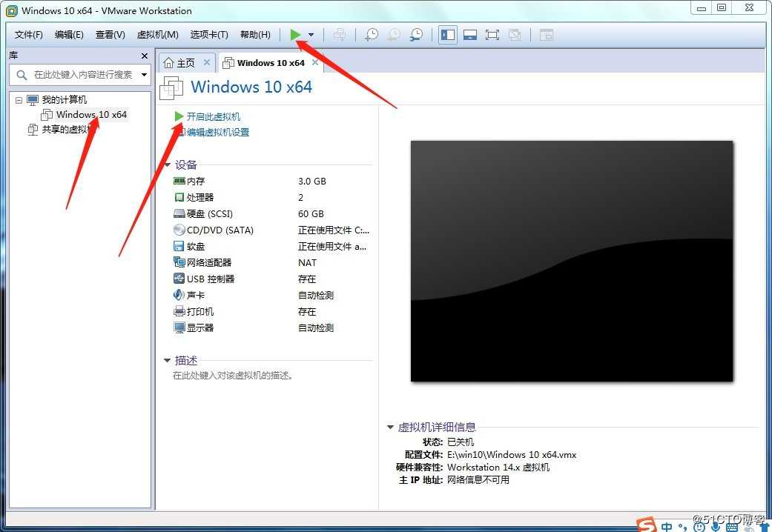This screenshot has height=532, width=772.
Task: Click the 软盘 floppy device icon
Action: pyautogui.click(x=179, y=246)
